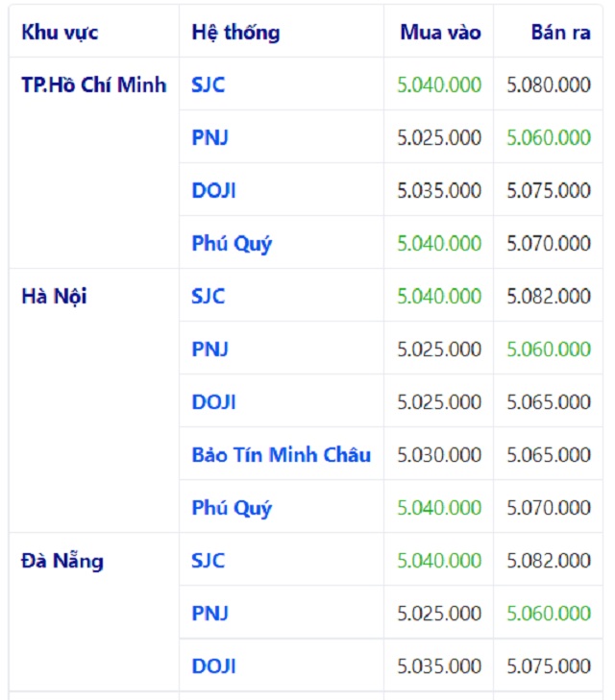Select the DOJI link in the Đà Nẵng section
This screenshot has height=700, width=615.
(213, 665)
